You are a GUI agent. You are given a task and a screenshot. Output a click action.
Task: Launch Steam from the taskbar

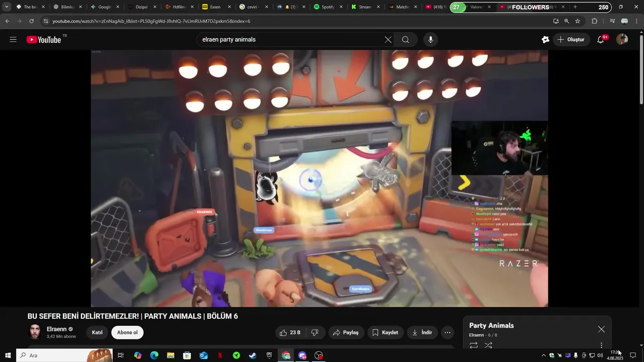[x=253, y=355]
